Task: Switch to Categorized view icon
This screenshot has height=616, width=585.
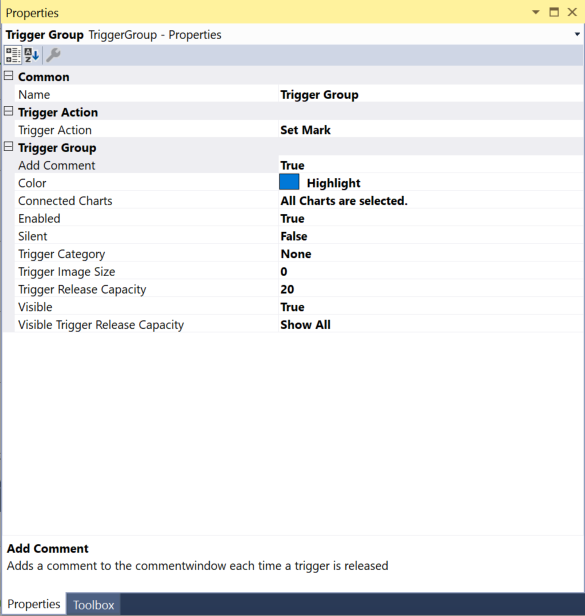Action: 13,55
